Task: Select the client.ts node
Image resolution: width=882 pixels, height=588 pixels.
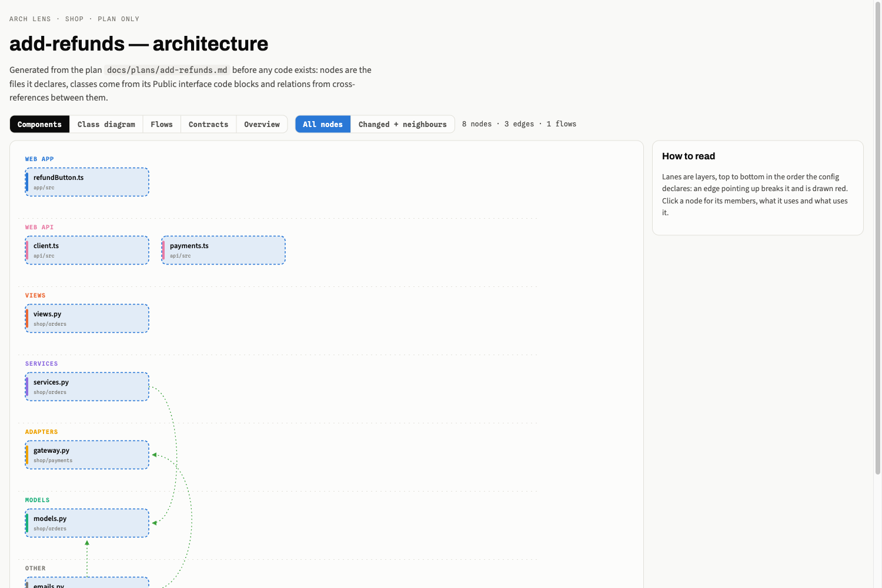Action: pos(87,250)
